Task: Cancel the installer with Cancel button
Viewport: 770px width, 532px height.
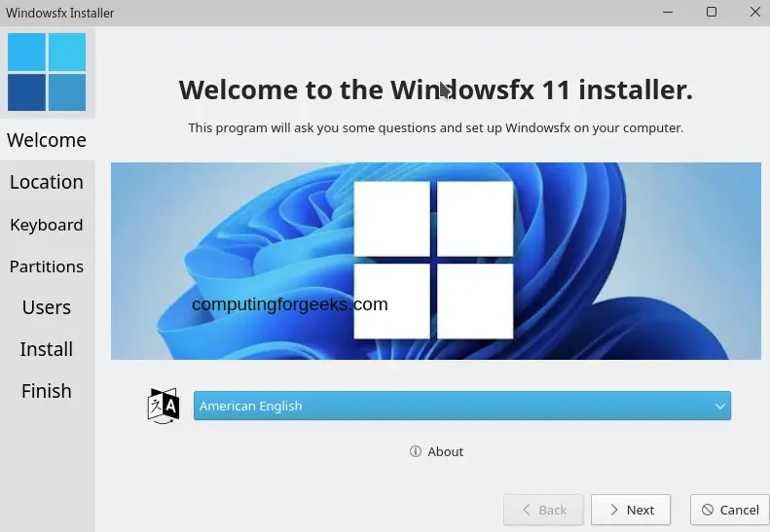Action: pos(730,510)
